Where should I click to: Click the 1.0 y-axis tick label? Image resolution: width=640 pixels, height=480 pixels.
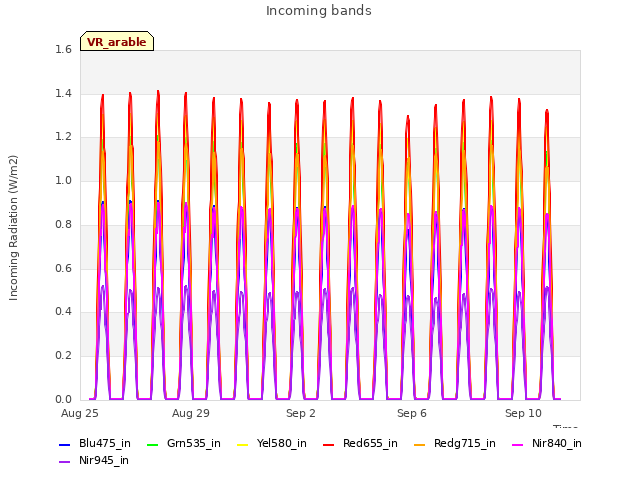(63, 180)
